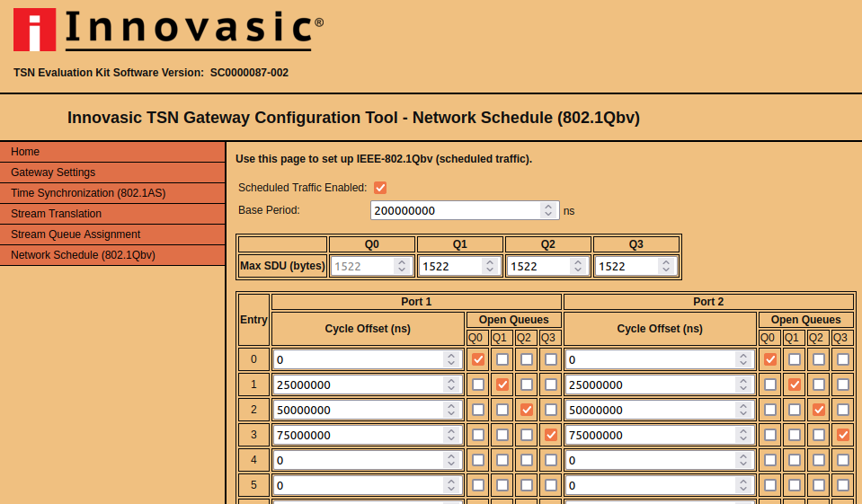Open Stream Translation page
Viewport: 862px width, 504px height.
click(x=112, y=214)
